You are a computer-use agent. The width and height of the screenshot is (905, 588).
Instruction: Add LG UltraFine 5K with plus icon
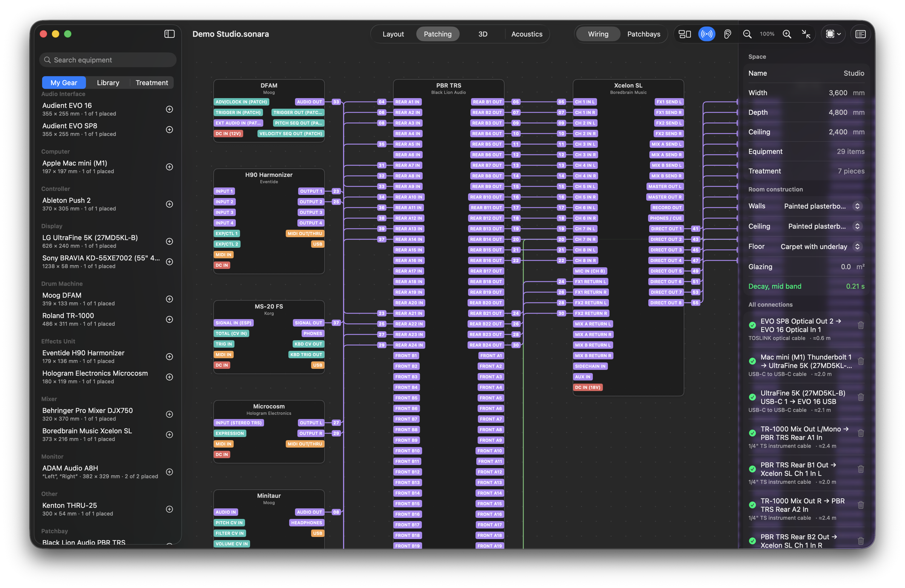(x=170, y=241)
